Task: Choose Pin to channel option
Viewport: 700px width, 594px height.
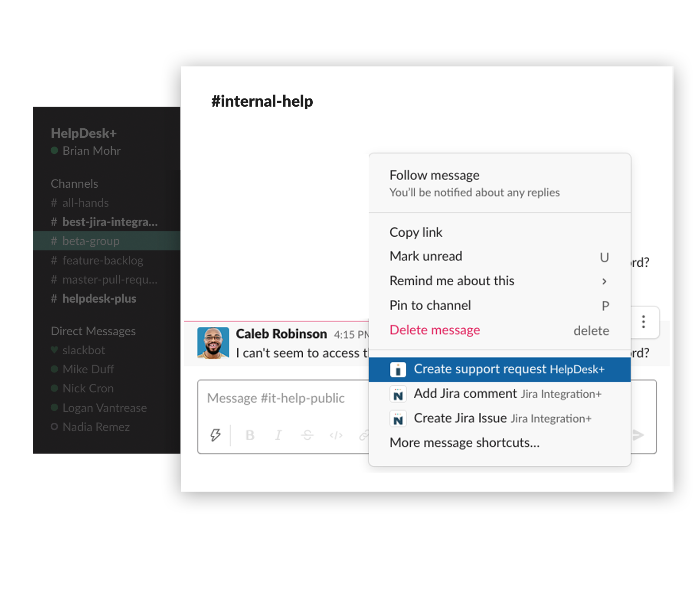Action: [500, 305]
